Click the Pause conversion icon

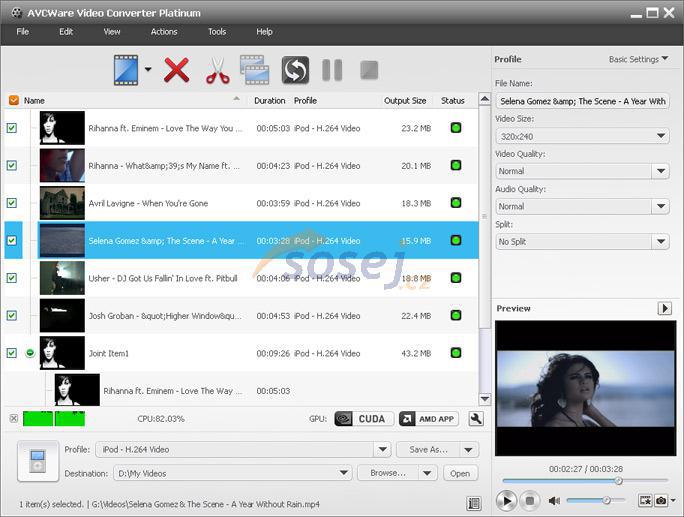click(332, 70)
